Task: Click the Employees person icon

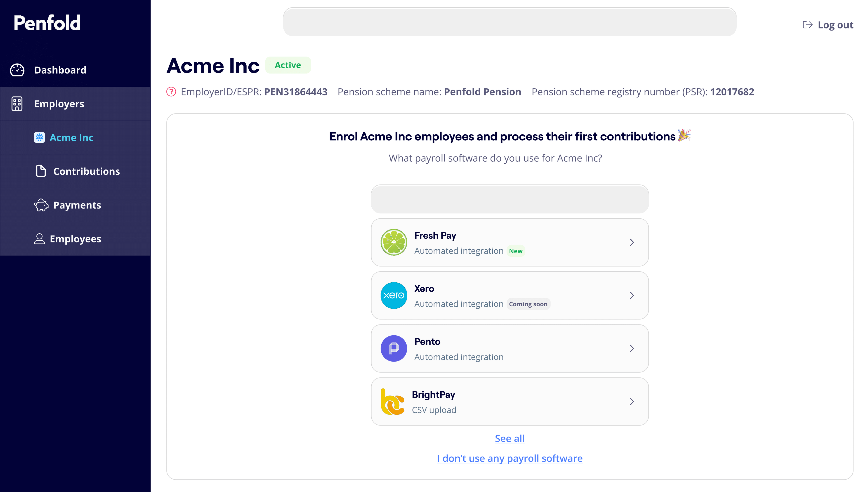Action: [39, 239]
